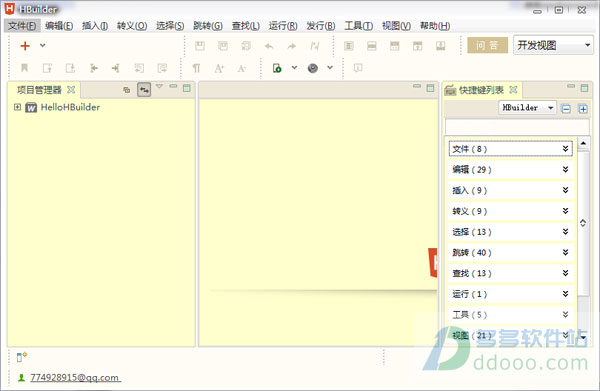Viewport: 600px width, 391px height.
Task: Expand the 查找 (13) shortcut group
Action: pyautogui.click(x=510, y=273)
